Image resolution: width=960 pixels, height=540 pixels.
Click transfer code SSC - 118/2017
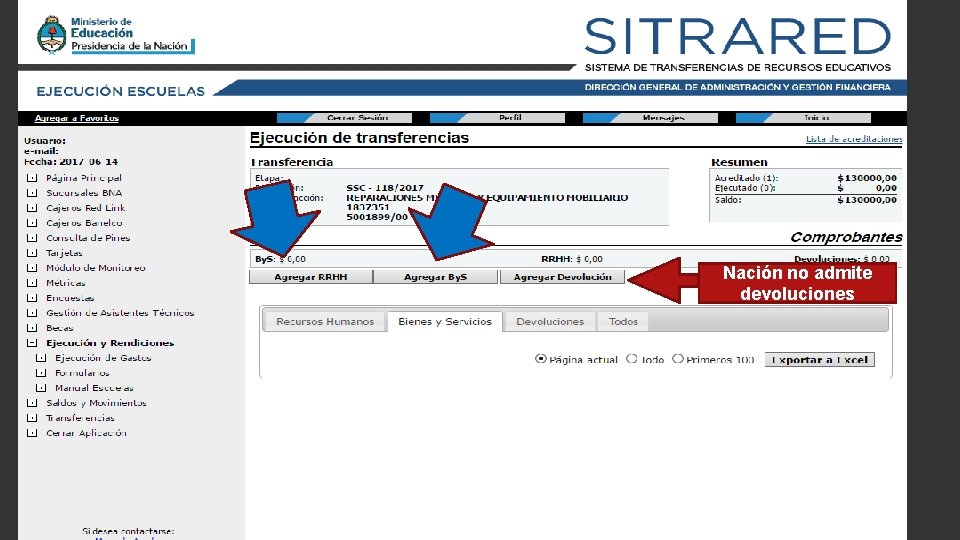pos(385,188)
